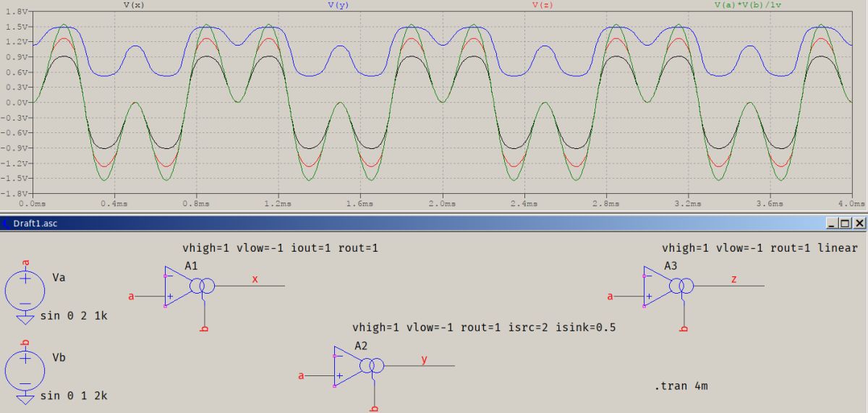Click the 'sin 0 2 1k' source value
This screenshot has width=868, height=413.
(x=75, y=316)
